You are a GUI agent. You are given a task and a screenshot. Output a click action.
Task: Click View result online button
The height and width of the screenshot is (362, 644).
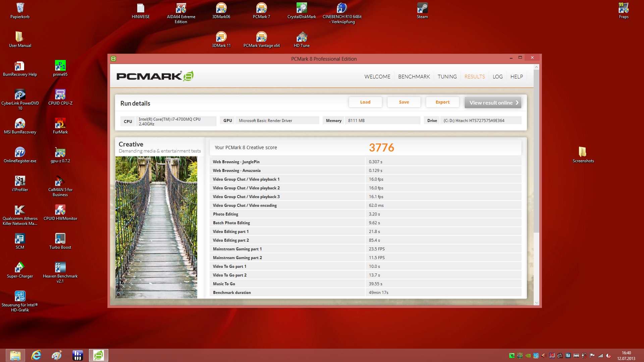click(x=493, y=103)
